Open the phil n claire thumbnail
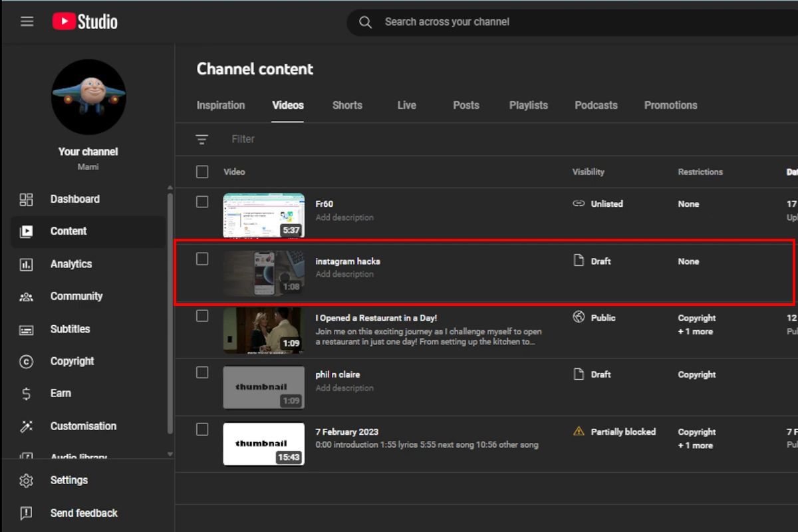Viewport: 798px width, 532px height. [264, 387]
